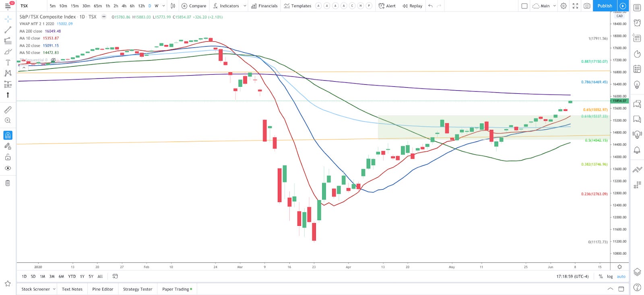Collapse the indicator legend arrow
Screen dimensions: 644x295
pyautogui.click(x=24, y=68)
